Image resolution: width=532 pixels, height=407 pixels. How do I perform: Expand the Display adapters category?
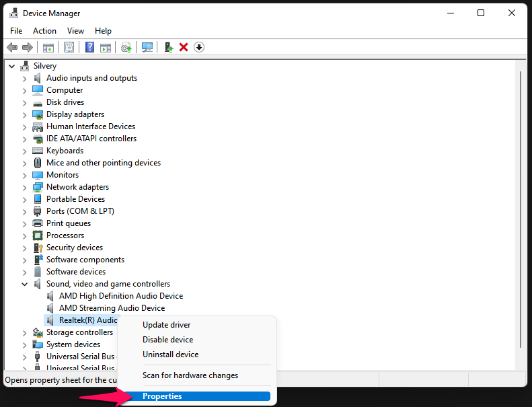pos(25,114)
